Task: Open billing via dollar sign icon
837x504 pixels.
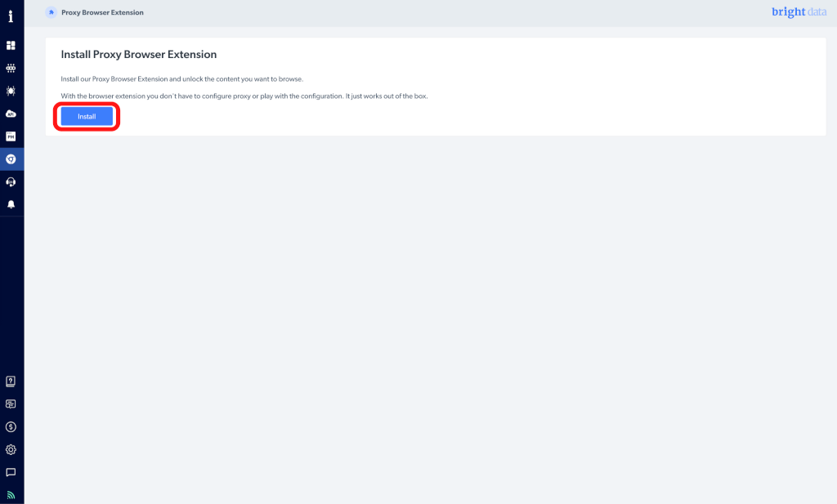Action: click(11, 426)
